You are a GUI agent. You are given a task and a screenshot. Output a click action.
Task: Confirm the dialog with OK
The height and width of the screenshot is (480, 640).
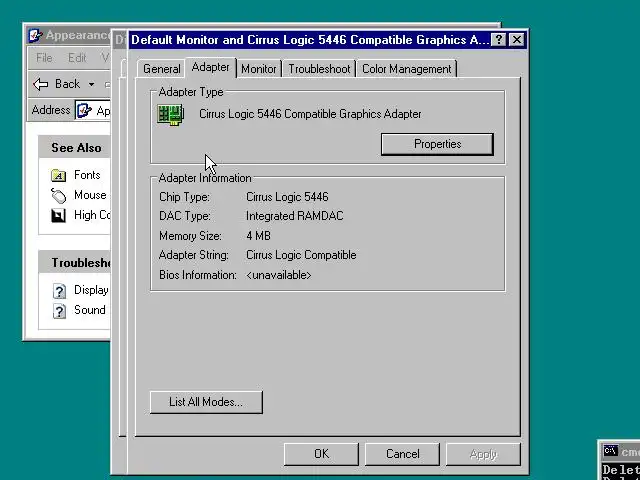(x=321, y=454)
